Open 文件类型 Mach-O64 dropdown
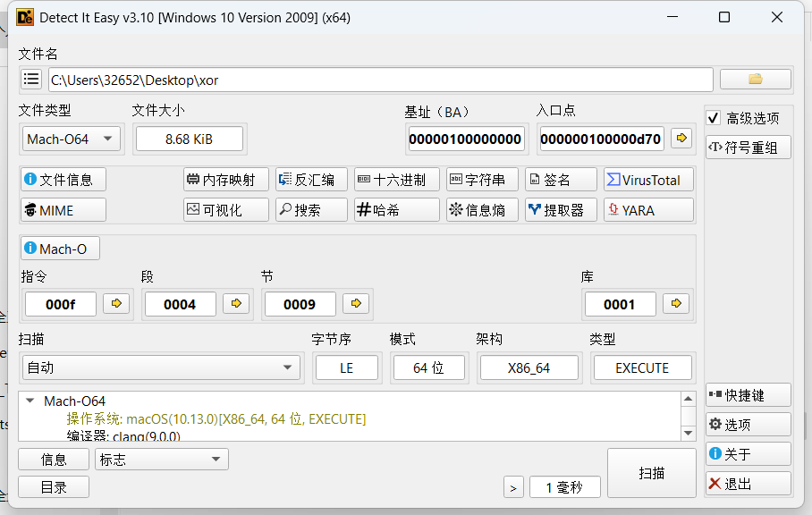 point(71,139)
